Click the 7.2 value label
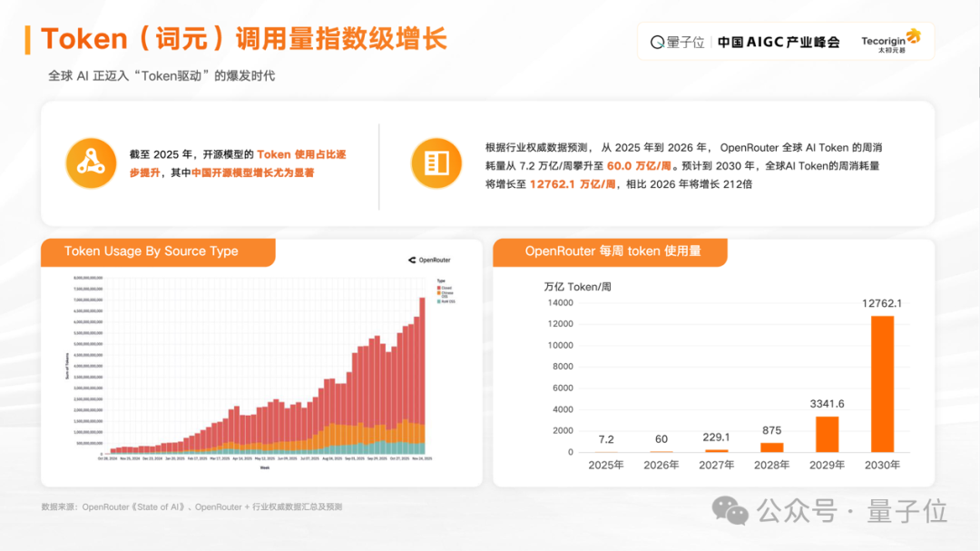Image resolution: width=980 pixels, height=551 pixels. [605, 439]
